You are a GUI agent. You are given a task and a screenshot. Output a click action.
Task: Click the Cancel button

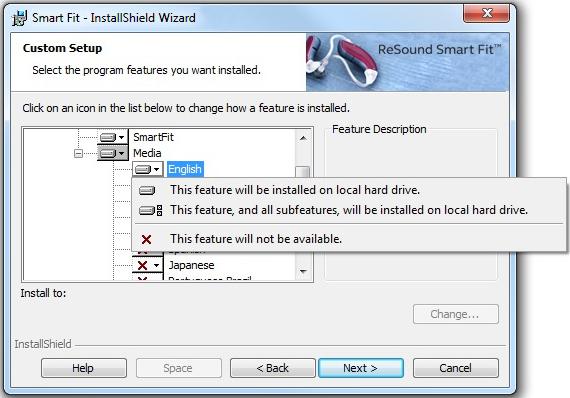point(455,368)
